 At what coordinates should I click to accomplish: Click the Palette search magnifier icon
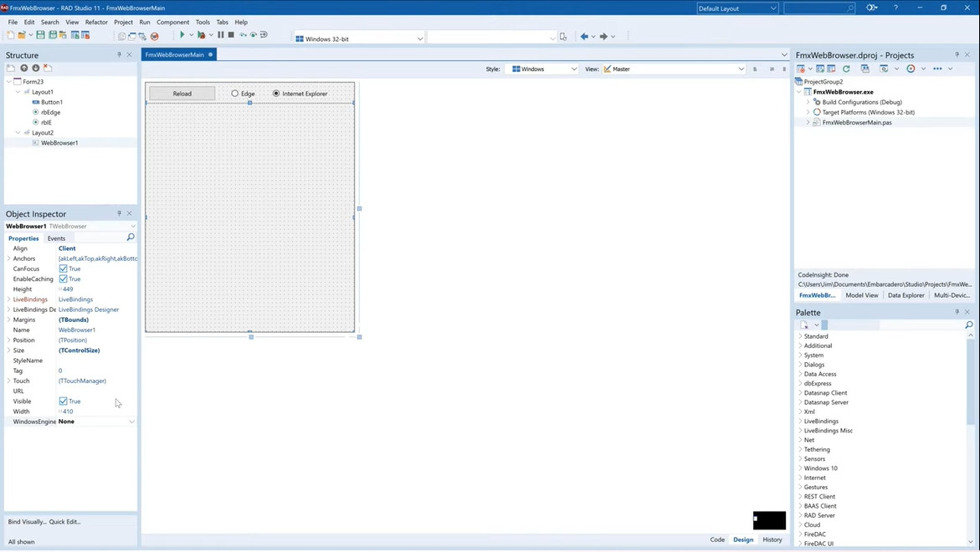pos(969,325)
